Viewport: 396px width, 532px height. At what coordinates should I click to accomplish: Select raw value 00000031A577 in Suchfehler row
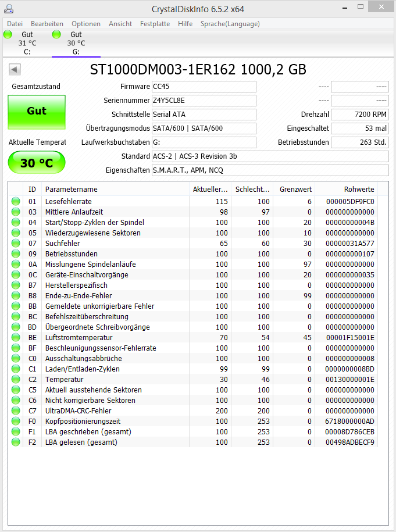tap(350, 243)
